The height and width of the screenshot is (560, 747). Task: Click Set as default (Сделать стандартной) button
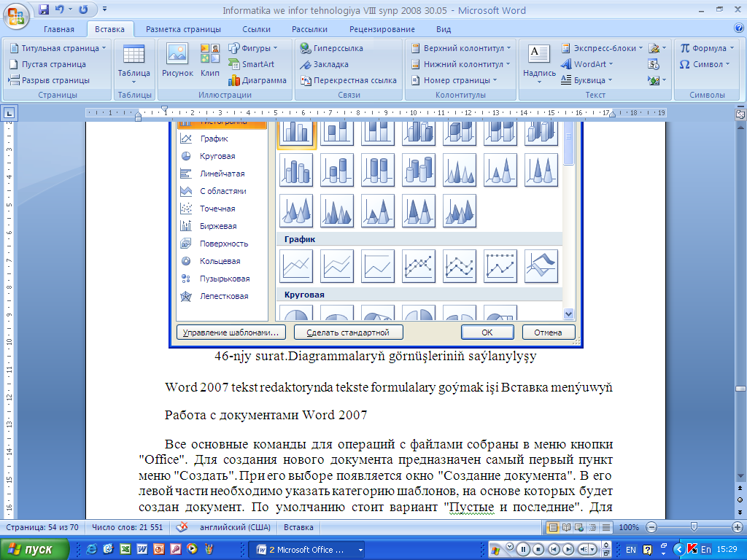click(348, 332)
